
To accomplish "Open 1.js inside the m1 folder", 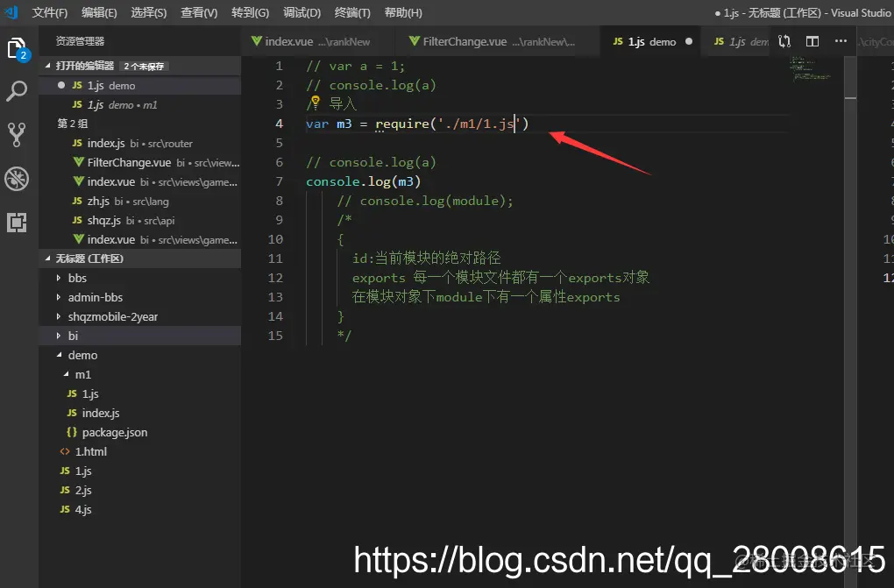I will 139,394.
